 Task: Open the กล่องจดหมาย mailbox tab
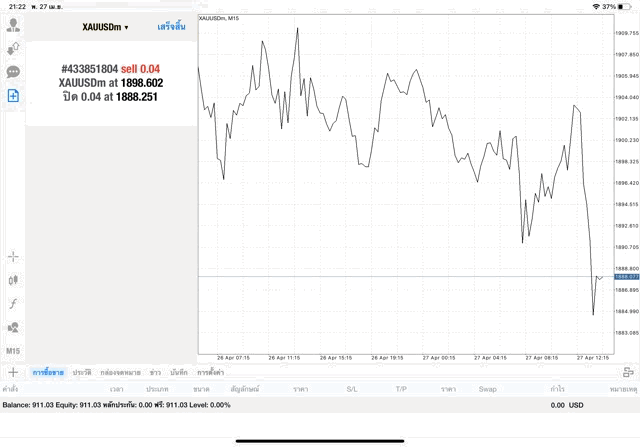pyautogui.click(x=120, y=372)
